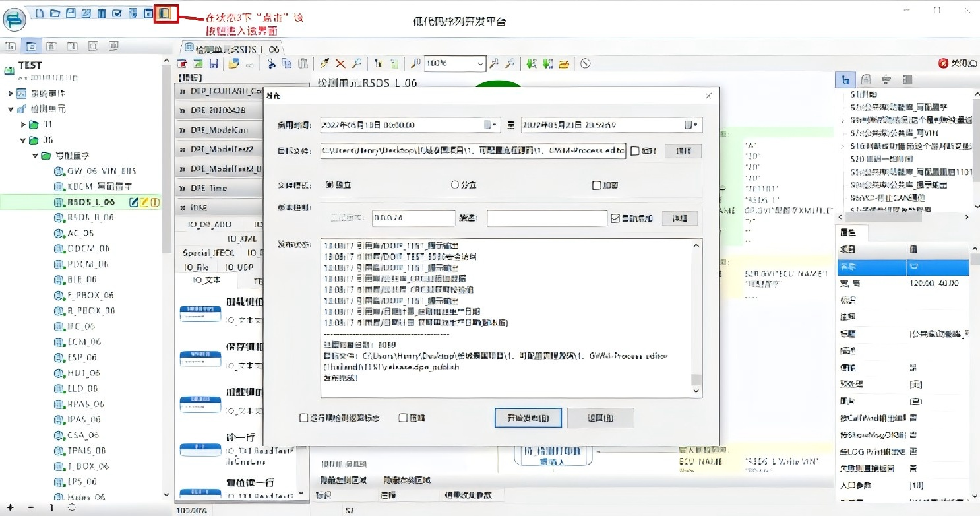Viewport: 980px width, 516px height.
Task: Click the publish log scrollbar down arrow
Action: click(x=696, y=391)
